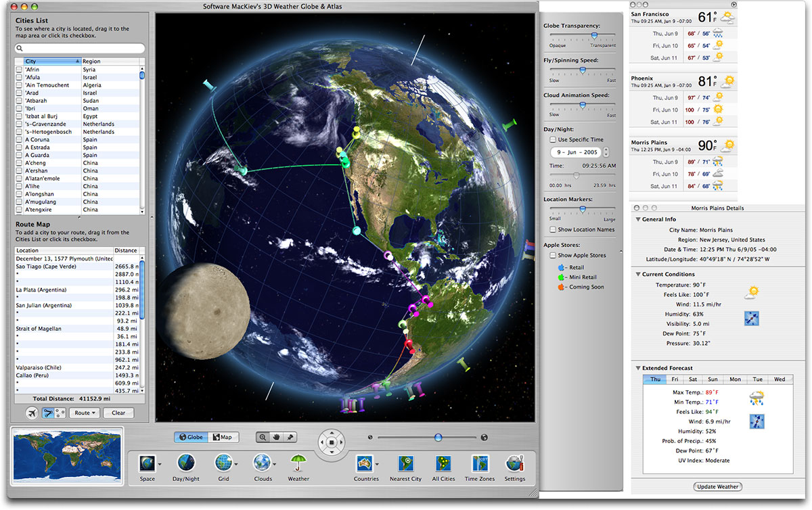The width and height of the screenshot is (812, 510).
Task: Collapse the Current Conditions section
Action: click(x=637, y=274)
